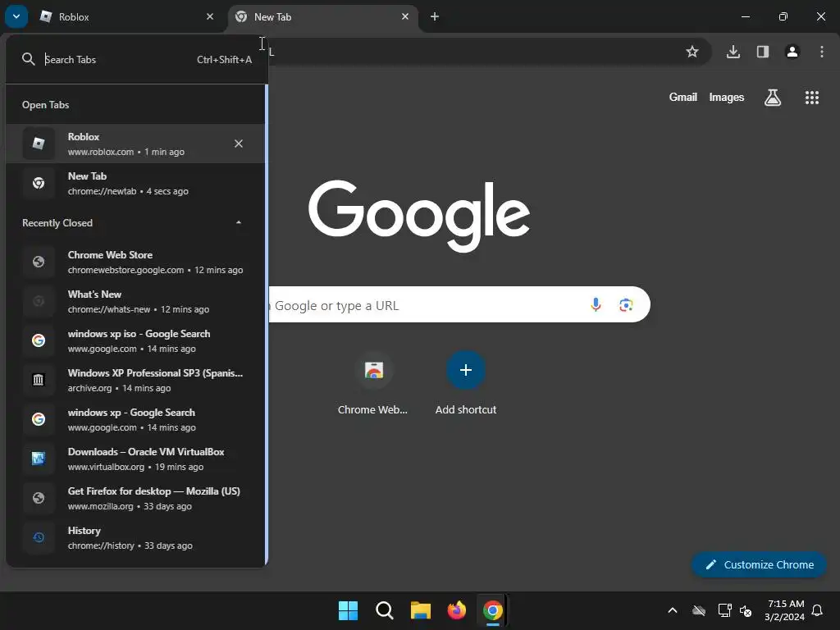Viewport: 840px width, 630px height.
Task: Open a new tab with plus button
Action: pos(435,16)
